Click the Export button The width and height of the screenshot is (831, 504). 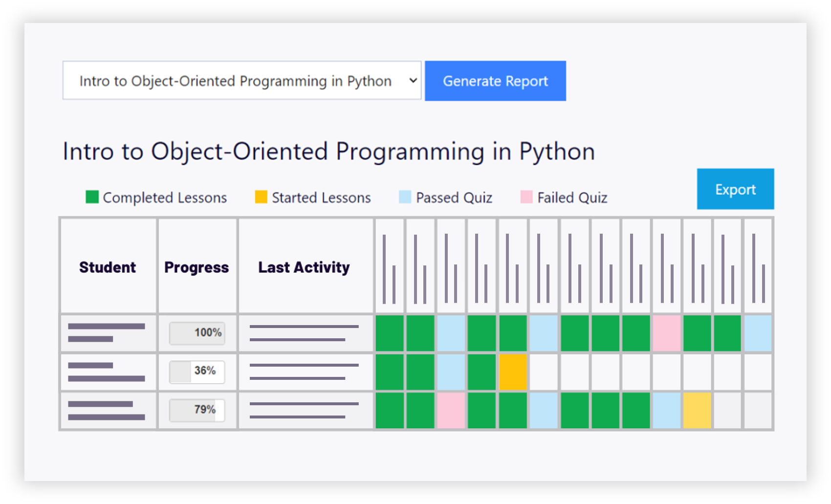point(735,189)
